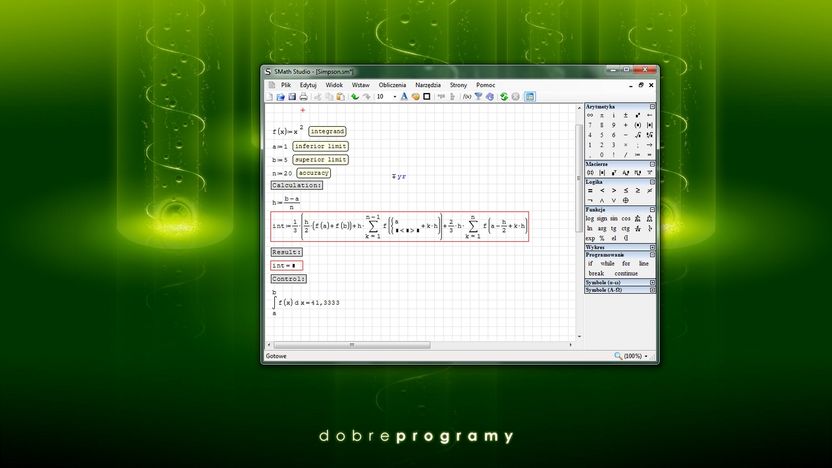Insert less-or-equal operator in Logika
Viewport: 832px width, 468px height.
(x=626, y=190)
